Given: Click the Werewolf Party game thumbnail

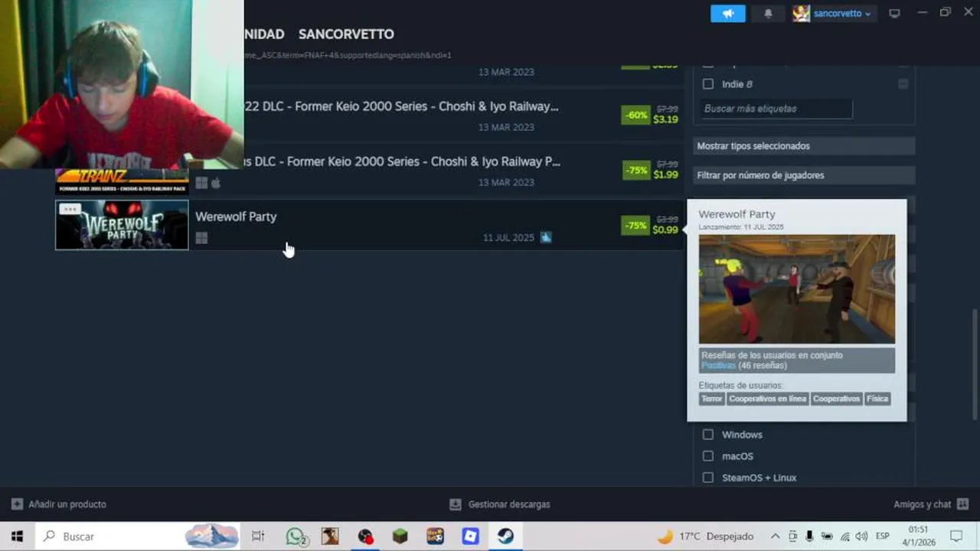Looking at the screenshot, I should pyautogui.click(x=122, y=225).
